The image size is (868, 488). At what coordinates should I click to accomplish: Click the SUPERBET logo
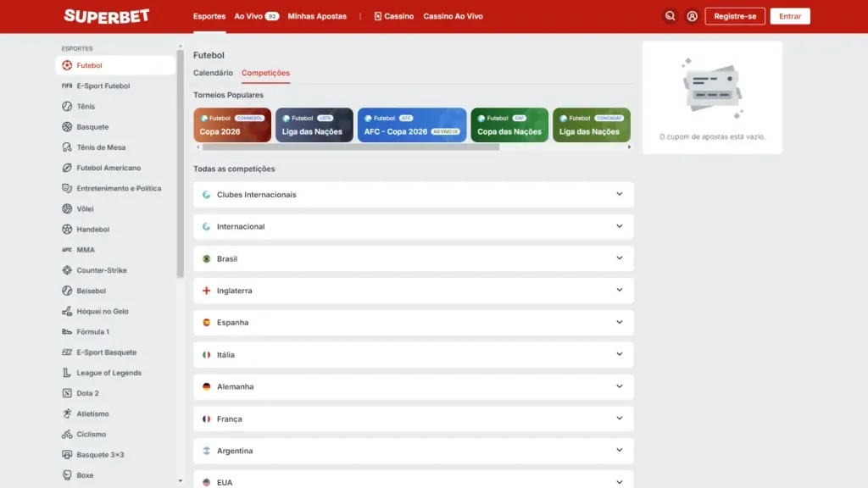tap(107, 16)
